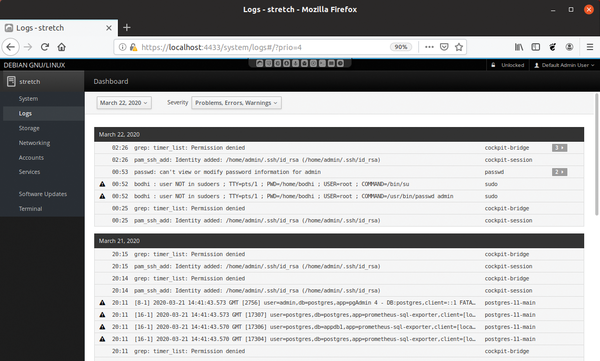
Task: Go back to the previous page
Action: [11, 47]
